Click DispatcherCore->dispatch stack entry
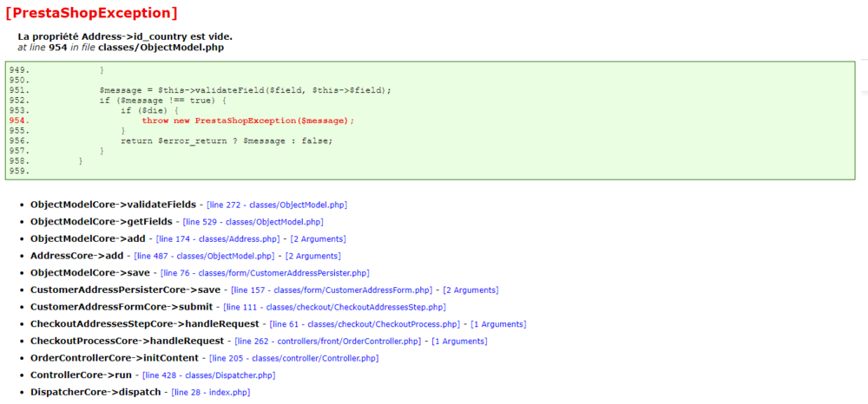This screenshot has width=868, height=404. pyautogui.click(x=95, y=393)
